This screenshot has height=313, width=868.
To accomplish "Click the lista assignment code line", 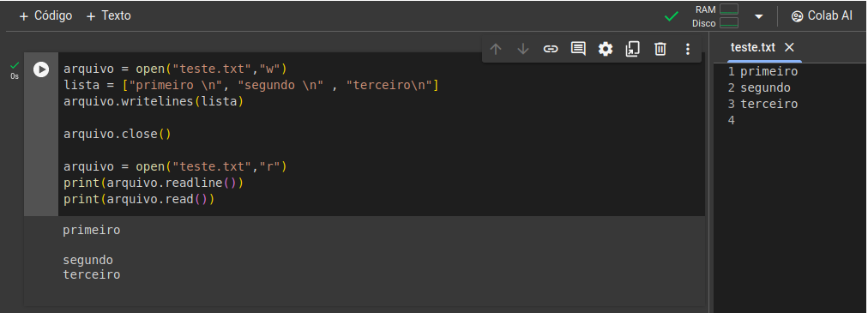I will pyautogui.click(x=250, y=86).
